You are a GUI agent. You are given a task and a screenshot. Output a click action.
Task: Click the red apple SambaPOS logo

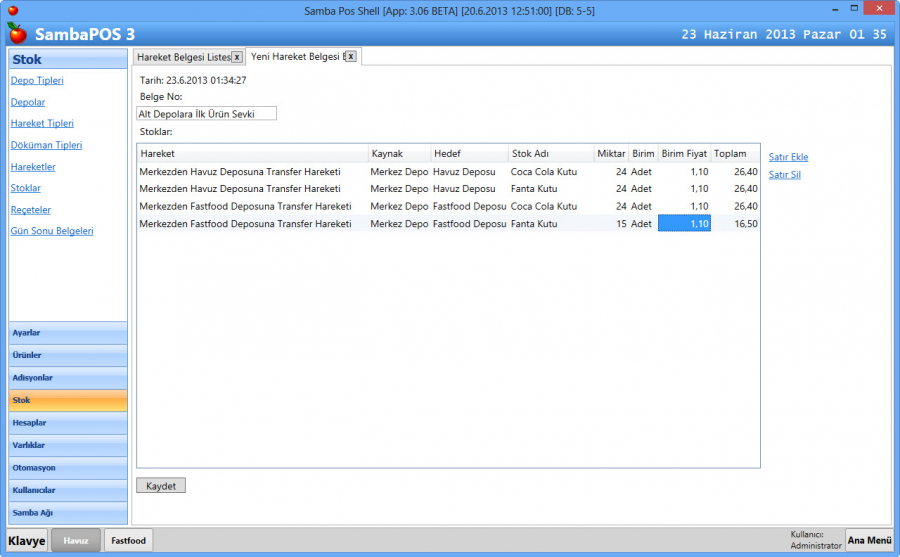click(17, 34)
